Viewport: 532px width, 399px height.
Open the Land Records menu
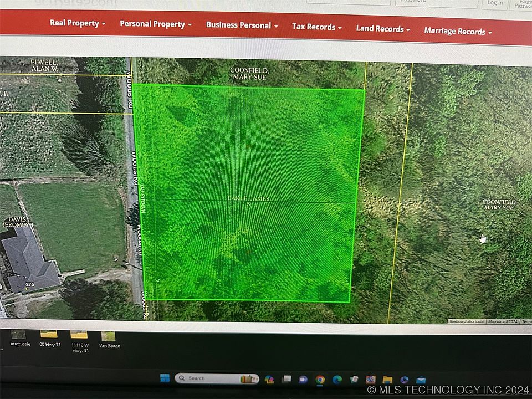pyautogui.click(x=383, y=29)
